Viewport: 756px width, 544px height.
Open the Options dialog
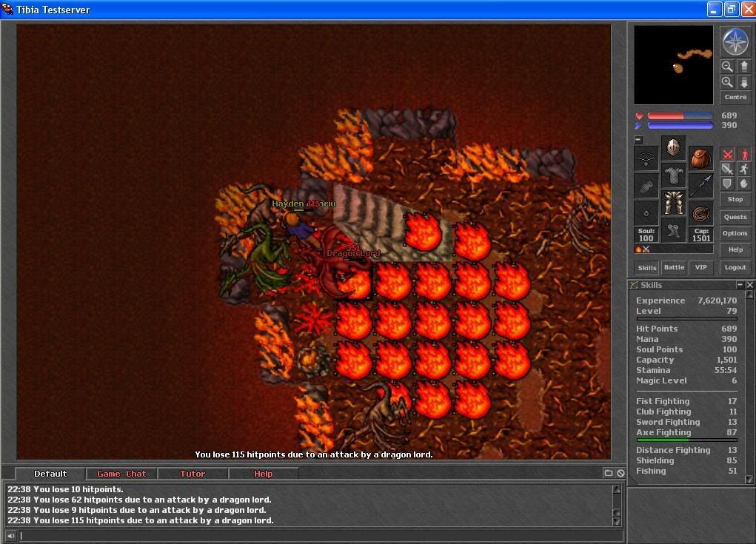[735, 233]
